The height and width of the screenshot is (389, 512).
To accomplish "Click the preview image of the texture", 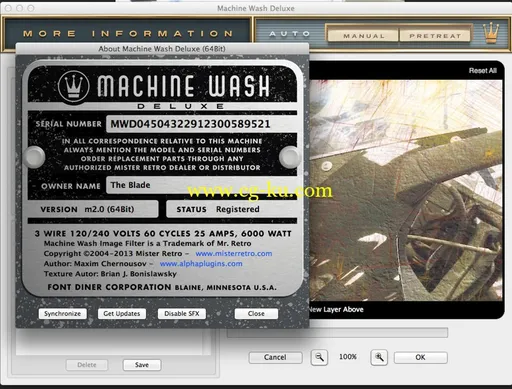I will coord(406,190).
